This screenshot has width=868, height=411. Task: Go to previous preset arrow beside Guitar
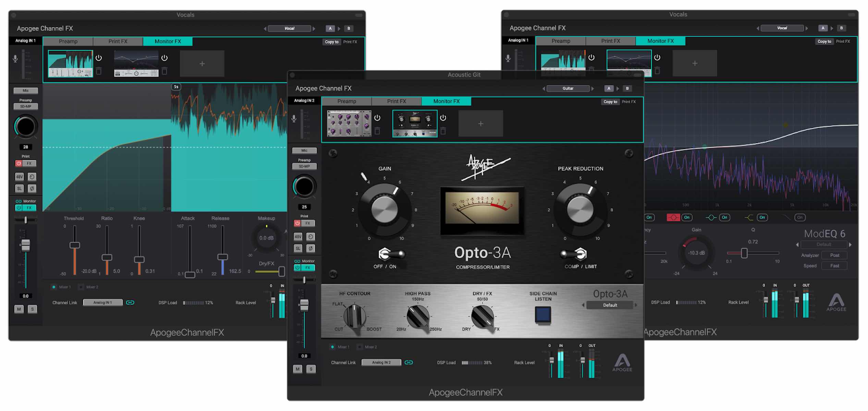click(543, 88)
